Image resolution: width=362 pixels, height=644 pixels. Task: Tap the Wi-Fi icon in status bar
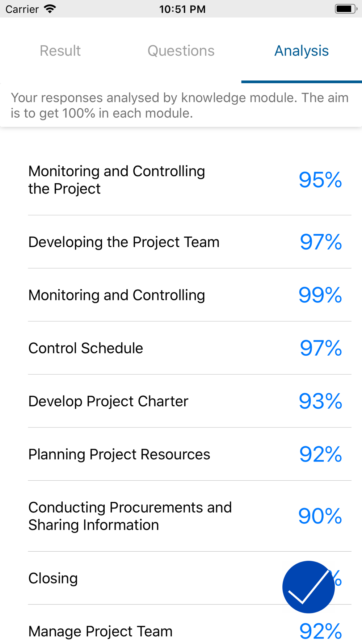[50, 9]
